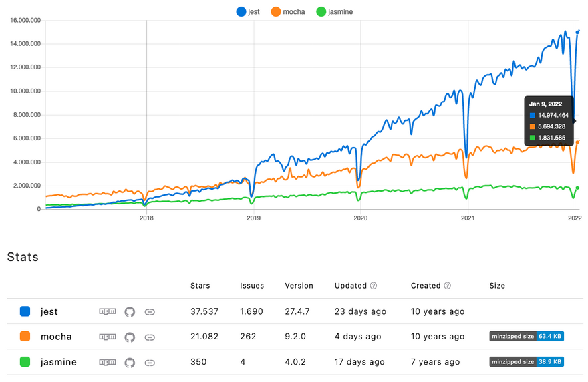588x382 pixels.
Task: Open the jasmine package name in Stats table
Action: click(x=58, y=362)
